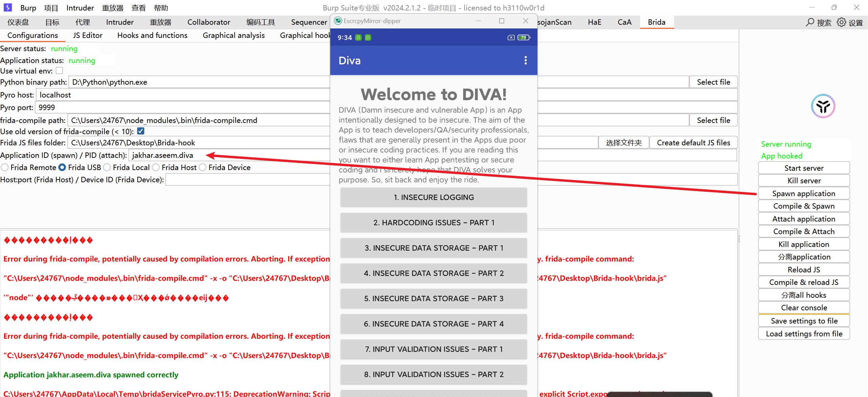
Task: Choose the Frida Local radio option
Action: tap(107, 167)
